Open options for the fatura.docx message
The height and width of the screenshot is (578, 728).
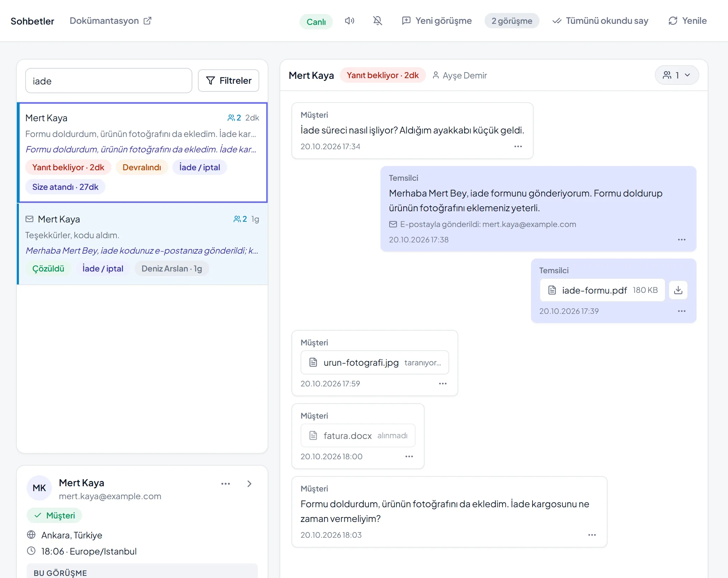point(409,456)
